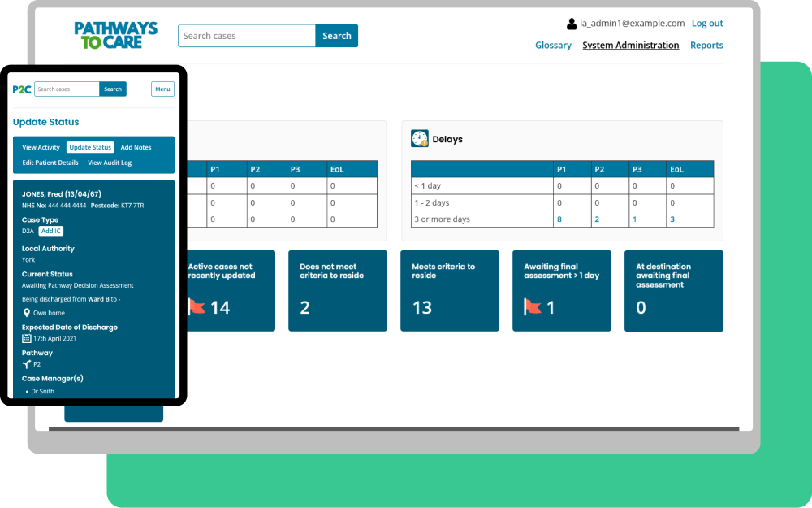Click the Add IC button
Screen dimensions: 812x508
(51, 231)
